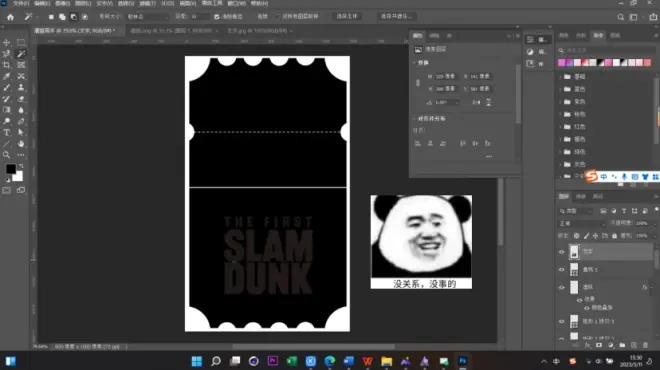Viewport: 660px width, 370px height.
Task: Click the swap foreground and background colors icon
Action: click(x=21, y=166)
